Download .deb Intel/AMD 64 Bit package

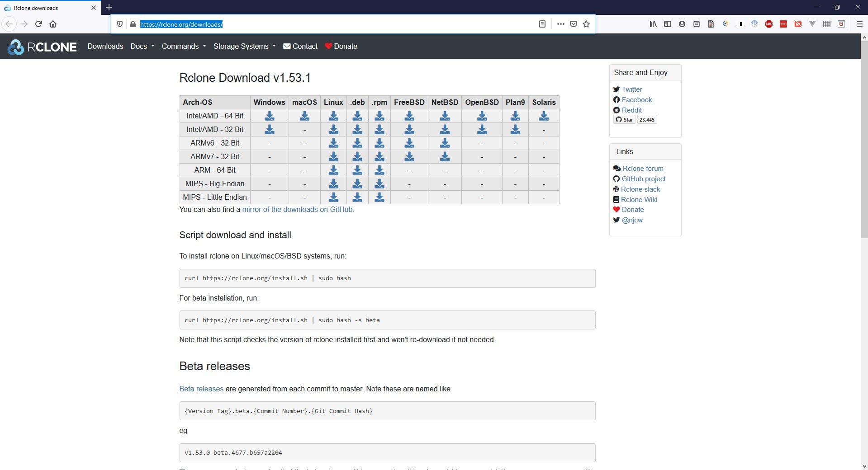[357, 116]
